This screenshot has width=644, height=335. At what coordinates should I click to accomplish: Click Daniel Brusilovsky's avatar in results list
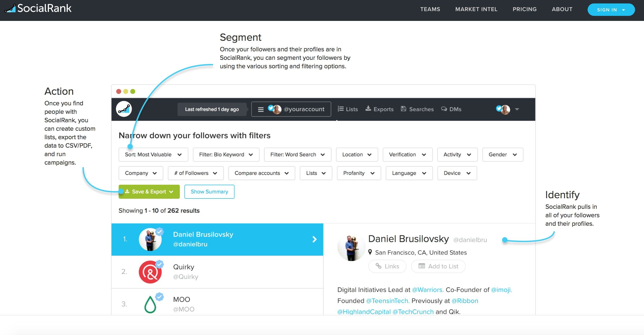click(150, 239)
